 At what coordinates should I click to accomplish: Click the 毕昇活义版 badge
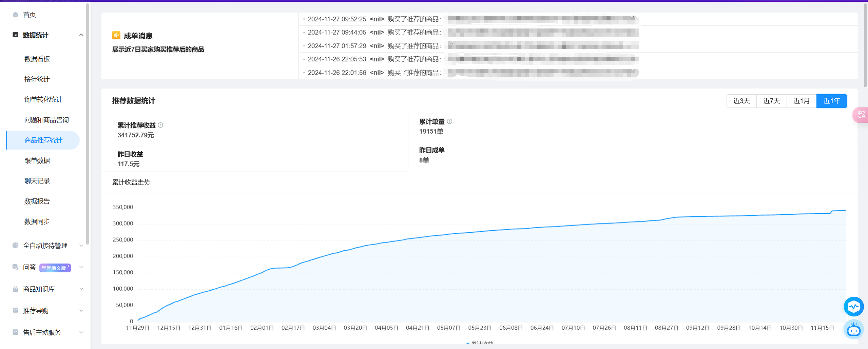[55, 268]
